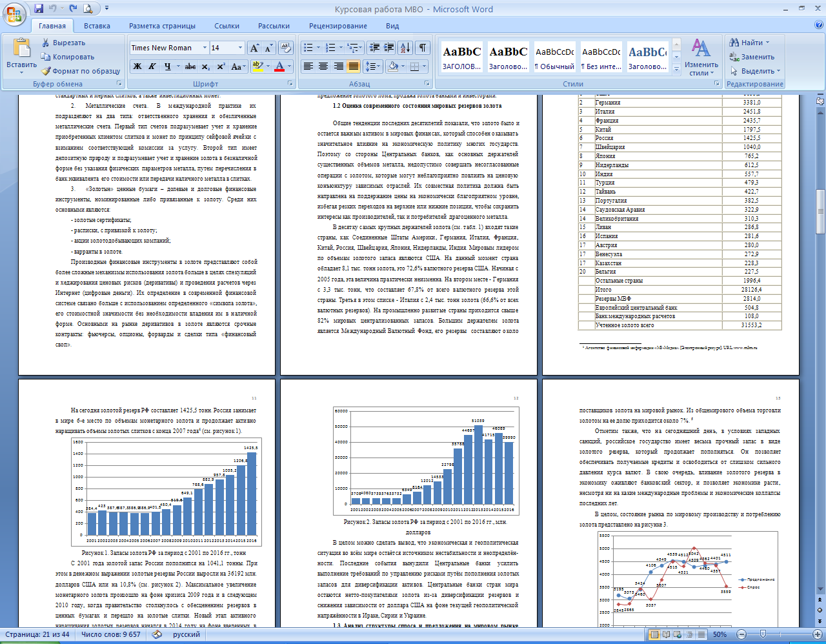This screenshot has width=826, height=644.
Task: Open borders dropdown in Абзац group
Action: (423, 66)
